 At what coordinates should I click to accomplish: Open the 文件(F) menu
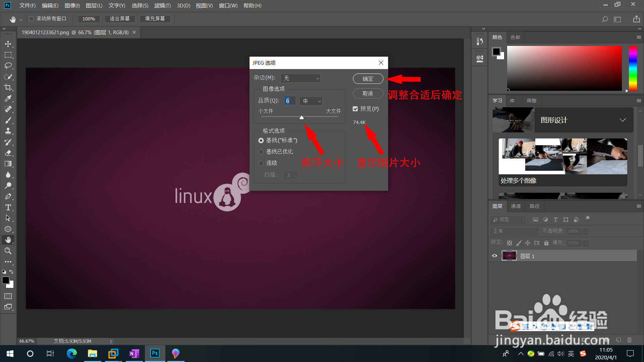point(28,6)
